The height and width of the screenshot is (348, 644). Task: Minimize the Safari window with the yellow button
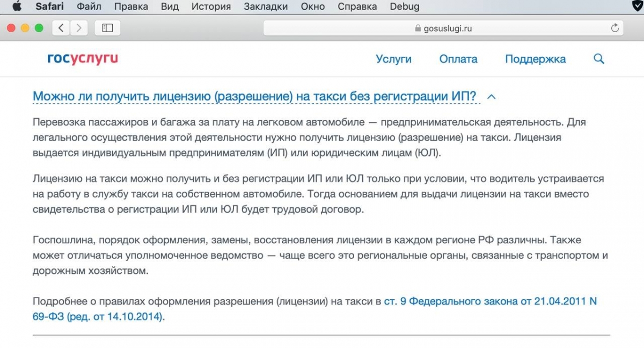(x=25, y=28)
